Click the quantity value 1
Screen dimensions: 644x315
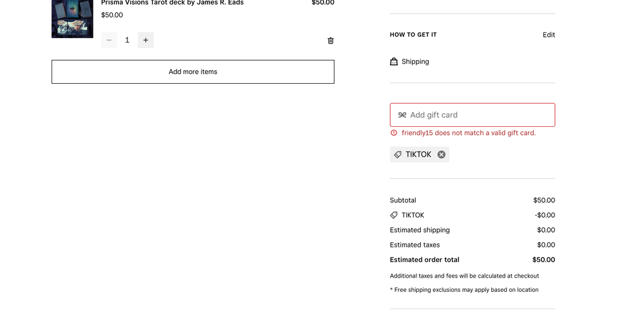point(127,41)
